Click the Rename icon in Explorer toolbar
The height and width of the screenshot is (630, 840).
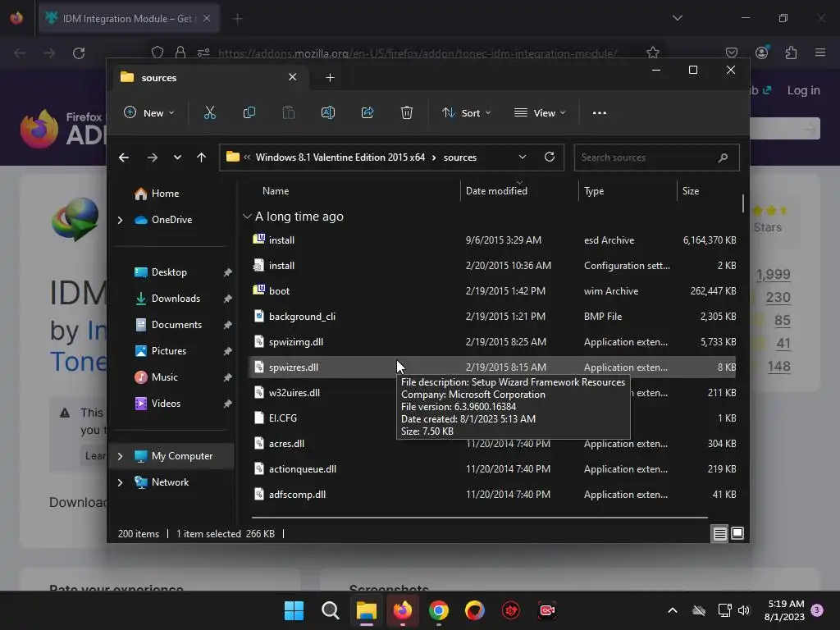(x=328, y=112)
